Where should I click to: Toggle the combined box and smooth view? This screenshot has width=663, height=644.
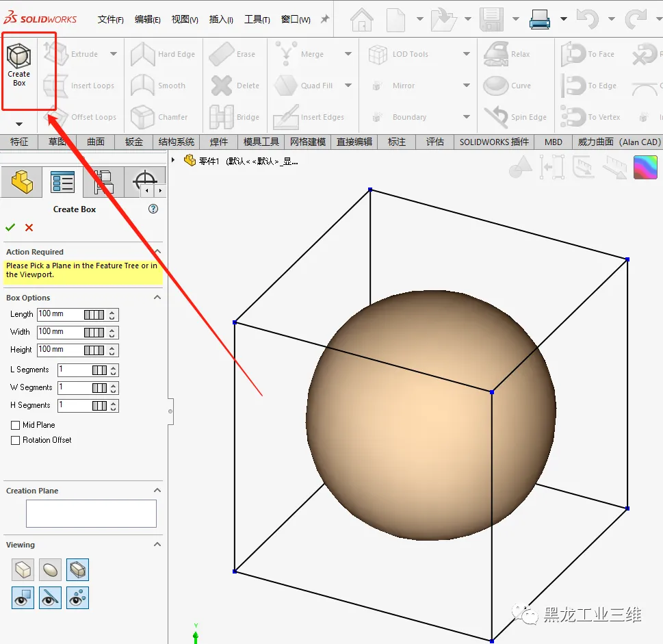click(77, 569)
